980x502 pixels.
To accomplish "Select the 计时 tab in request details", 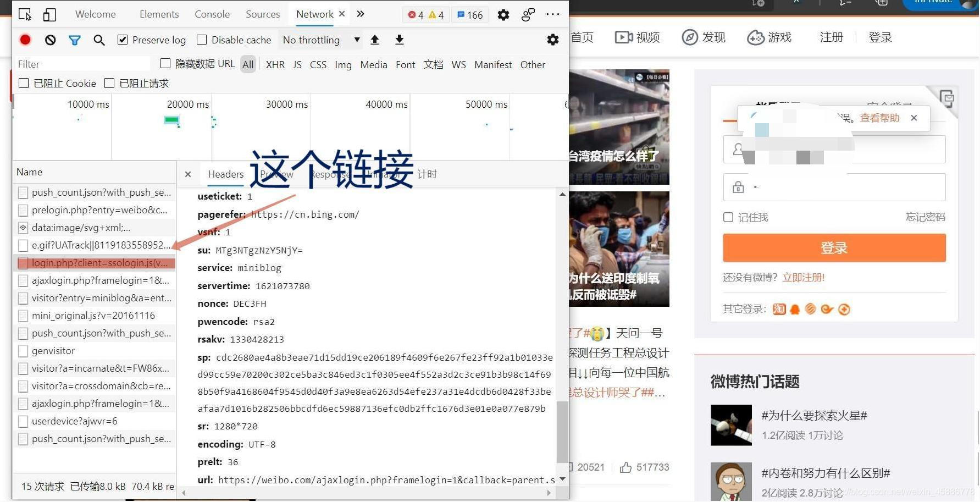I will tap(427, 174).
